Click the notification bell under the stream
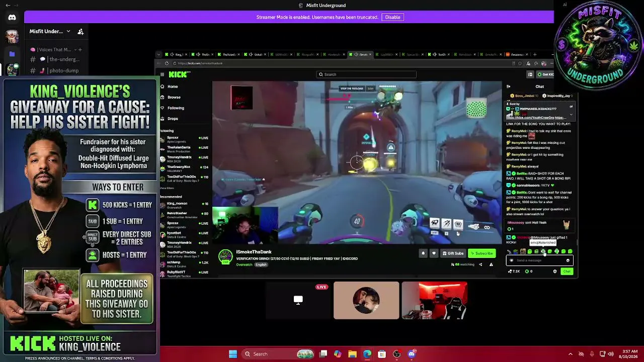The image size is (644, 362). point(423,253)
